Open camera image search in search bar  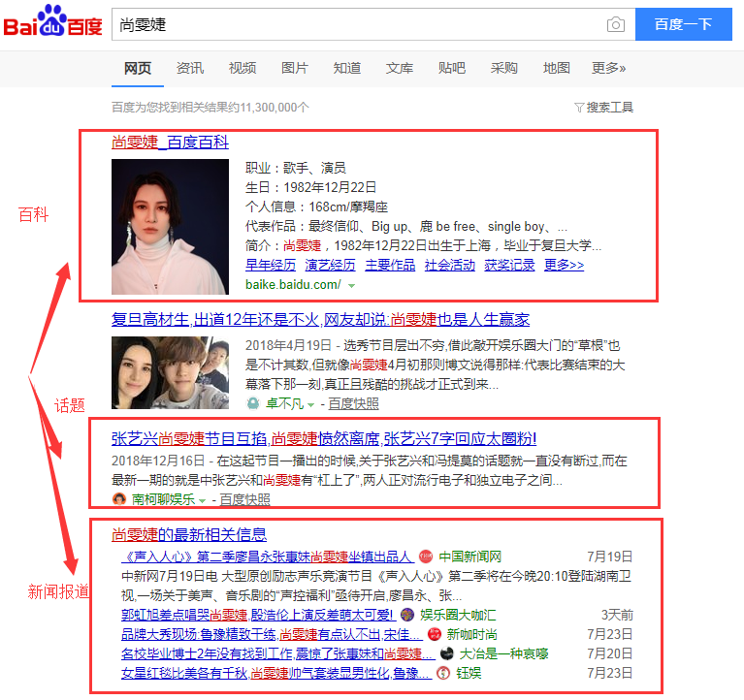[615, 25]
